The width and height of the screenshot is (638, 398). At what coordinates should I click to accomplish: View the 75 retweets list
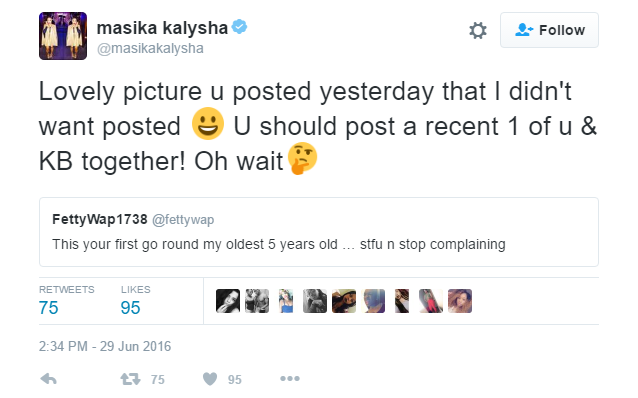coord(66,301)
